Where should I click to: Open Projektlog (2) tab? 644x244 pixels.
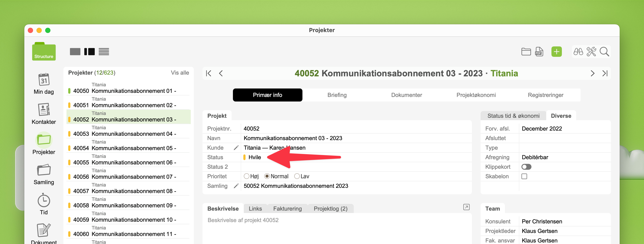[x=330, y=209]
